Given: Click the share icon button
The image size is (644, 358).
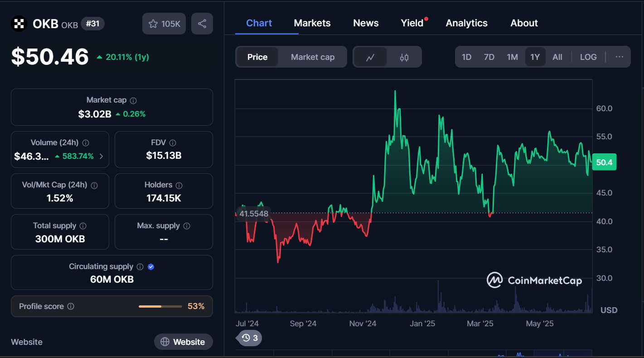Looking at the screenshot, I should (202, 24).
